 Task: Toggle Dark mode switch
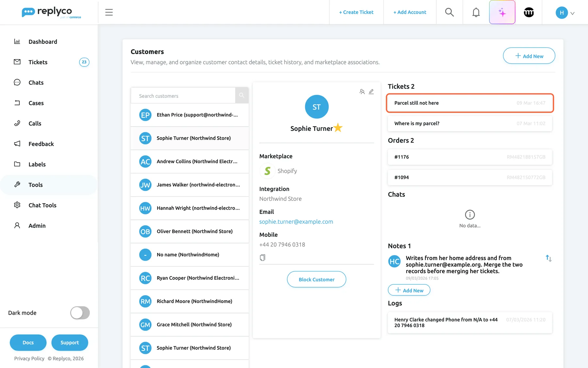80,313
